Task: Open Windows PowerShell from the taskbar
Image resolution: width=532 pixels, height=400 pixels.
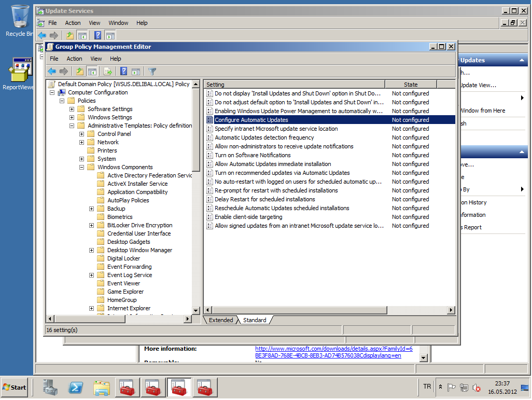Action: tap(76, 387)
